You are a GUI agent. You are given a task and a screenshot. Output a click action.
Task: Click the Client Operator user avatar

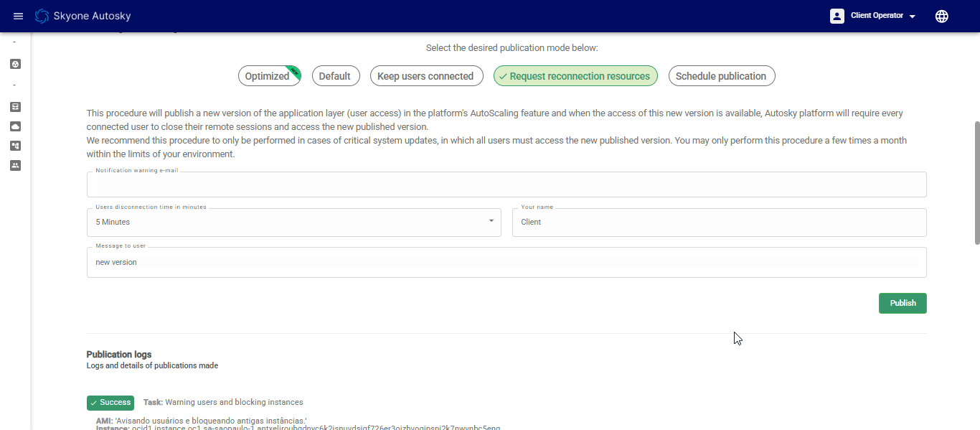(837, 16)
